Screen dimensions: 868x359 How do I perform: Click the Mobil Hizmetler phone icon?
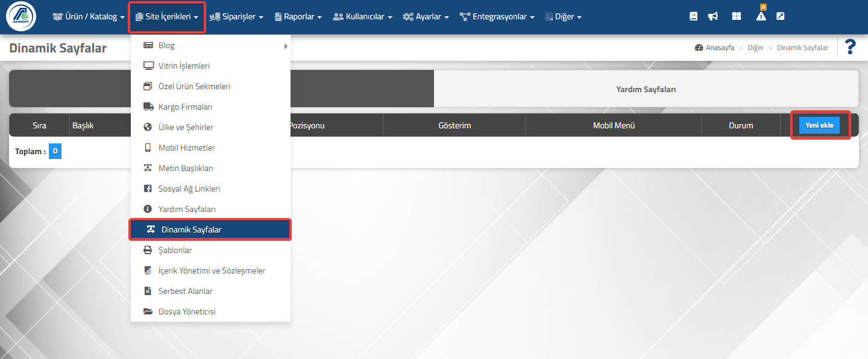pos(148,148)
